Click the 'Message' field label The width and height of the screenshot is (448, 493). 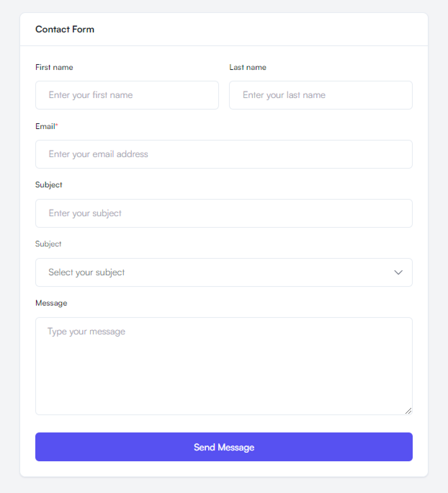tap(51, 303)
